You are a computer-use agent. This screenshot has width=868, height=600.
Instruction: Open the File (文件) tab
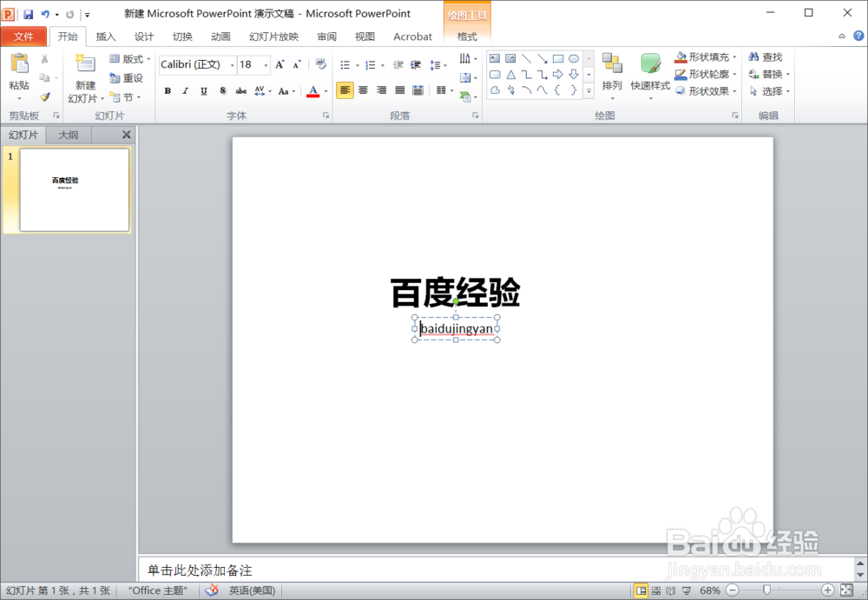[23, 36]
